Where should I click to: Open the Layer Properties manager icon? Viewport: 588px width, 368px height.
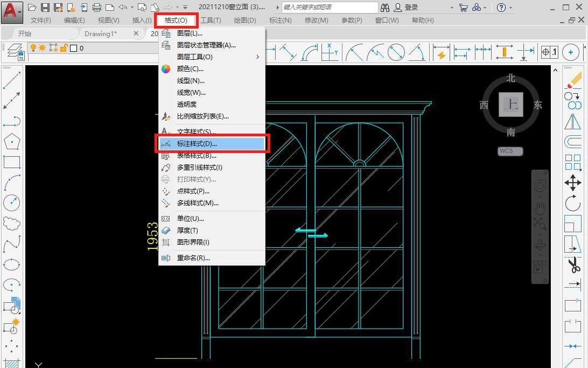click(x=16, y=52)
